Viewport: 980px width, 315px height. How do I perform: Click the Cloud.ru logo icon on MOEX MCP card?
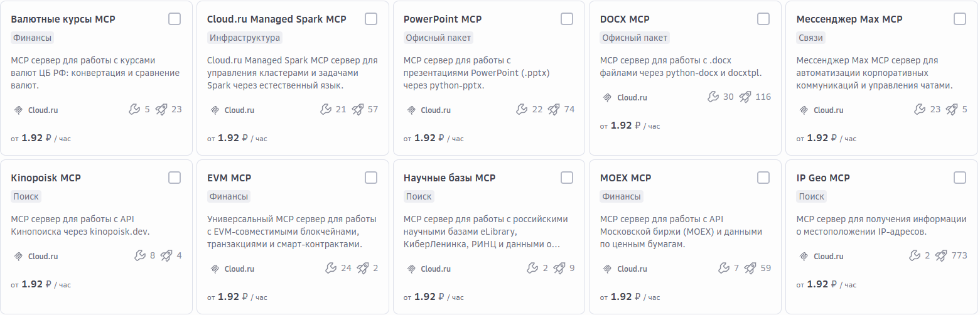pyautogui.click(x=607, y=269)
